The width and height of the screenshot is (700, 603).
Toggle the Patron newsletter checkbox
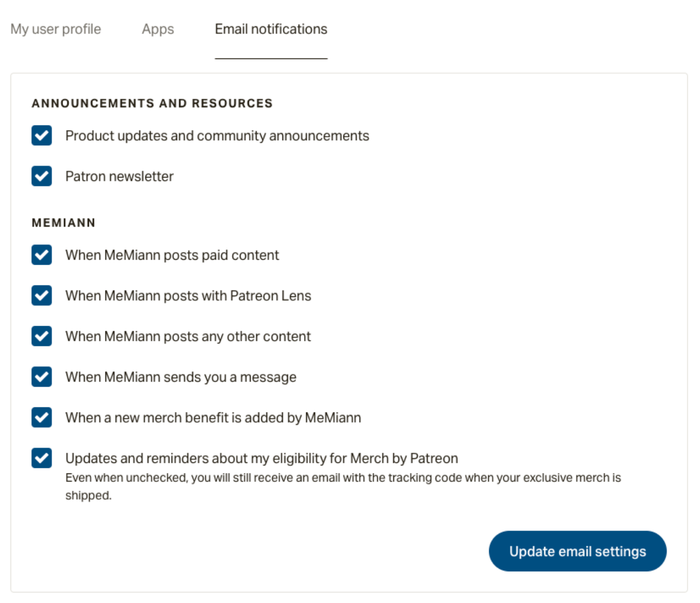pos(41,176)
